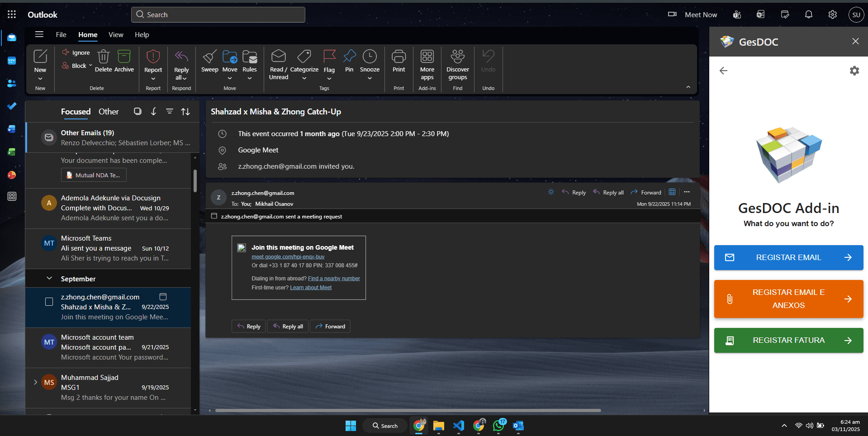Open the View tab
The image size is (868, 436).
(x=116, y=35)
